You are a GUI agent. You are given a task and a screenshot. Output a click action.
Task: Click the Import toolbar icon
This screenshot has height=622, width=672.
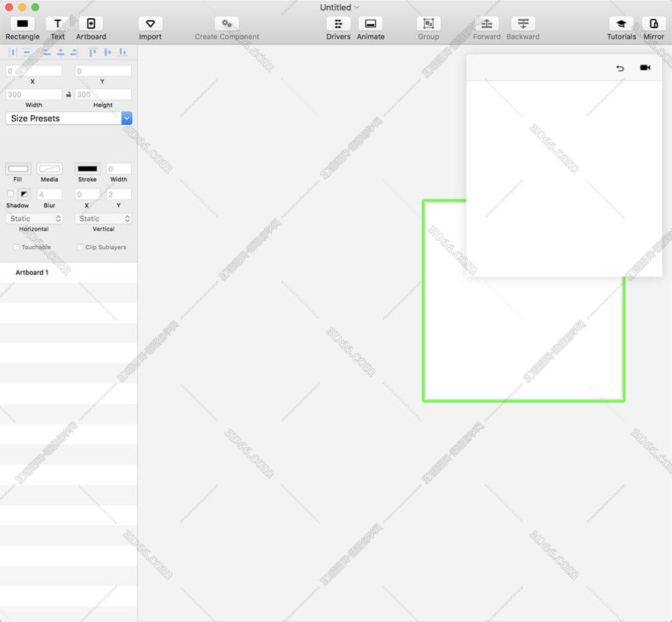(150, 24)
